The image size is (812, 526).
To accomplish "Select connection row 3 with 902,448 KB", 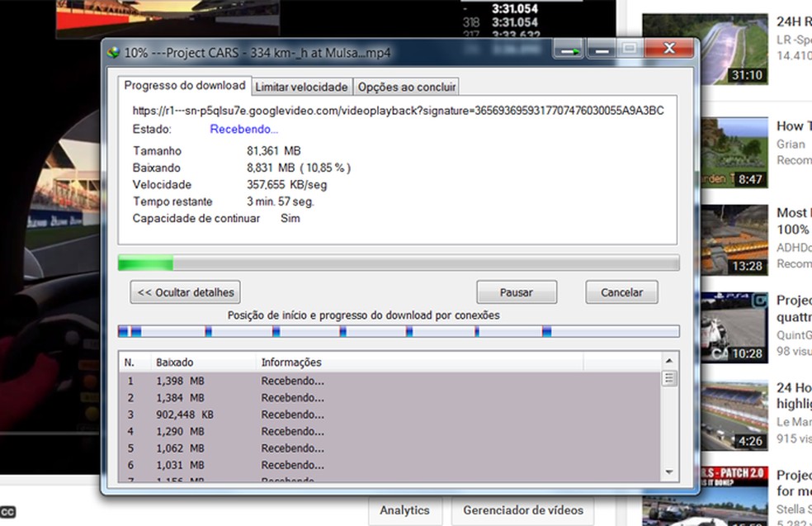I will [x=390, y=415].
